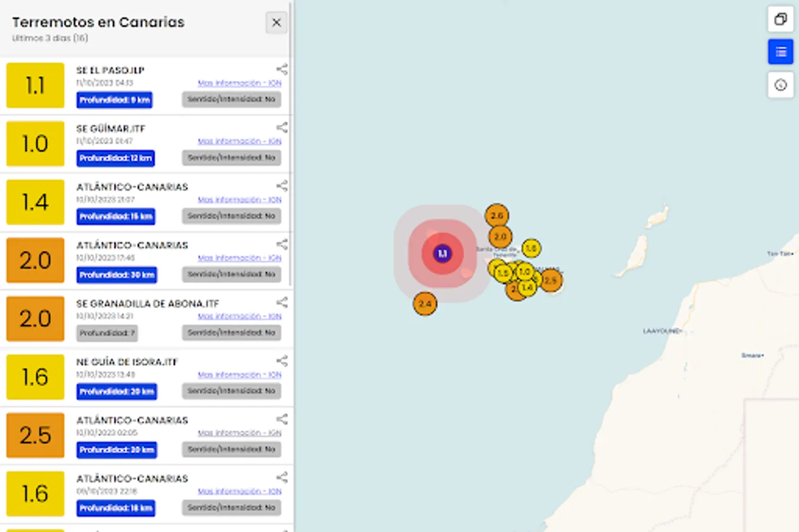
Task: Share the SE GRANADILLA DE ABONA.ITF quake
Action: point(282,302)
